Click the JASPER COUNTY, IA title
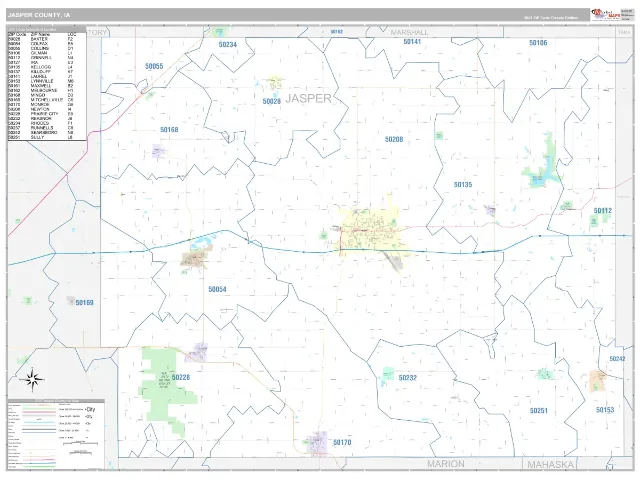The image size is (640, 480). [x=39, y=15]
